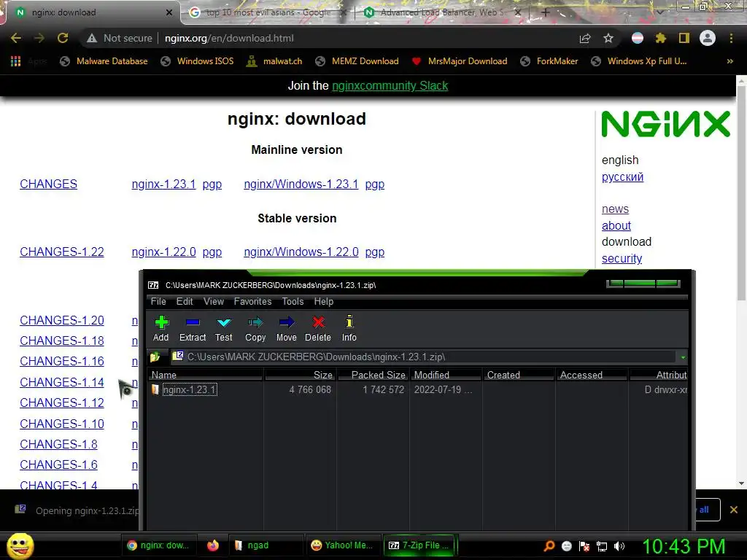Extract files with the Extract icon
Image resolution: width=747 pixels, height=560 pixels.
pos(193,328)
